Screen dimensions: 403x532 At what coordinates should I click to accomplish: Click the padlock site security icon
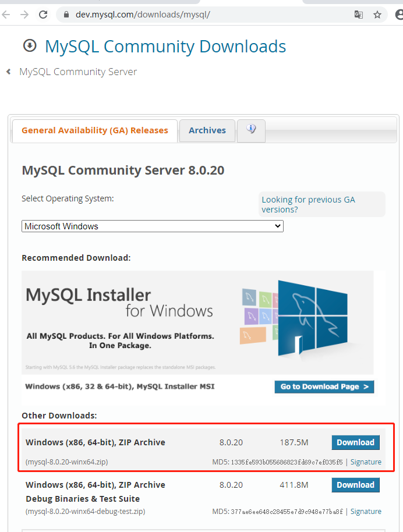[x=66, y=15]
